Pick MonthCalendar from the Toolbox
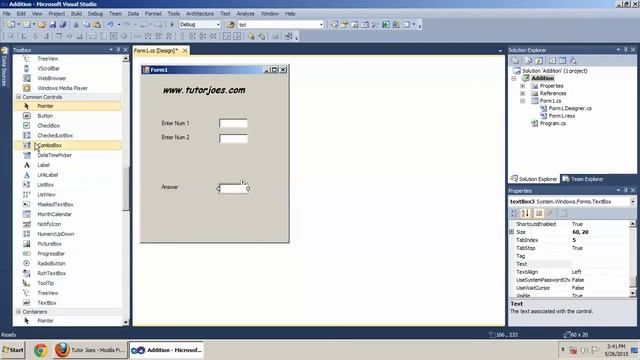640x360 pixels. (x=54, y=214)
